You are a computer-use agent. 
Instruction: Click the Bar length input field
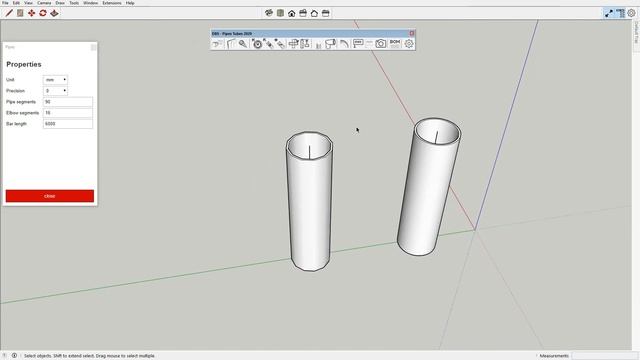click(68, 124)
